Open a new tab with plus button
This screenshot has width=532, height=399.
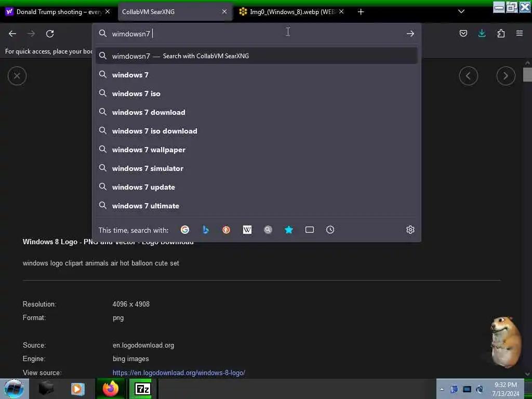click(x=361, y=12)
